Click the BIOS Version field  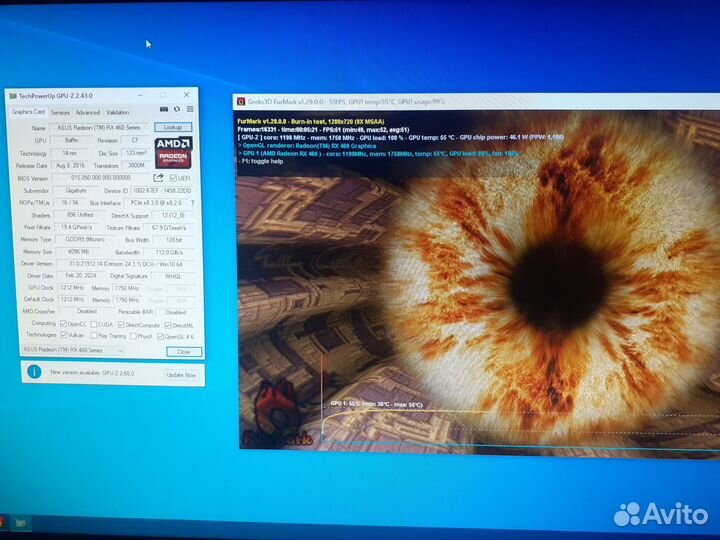[101, 178]
